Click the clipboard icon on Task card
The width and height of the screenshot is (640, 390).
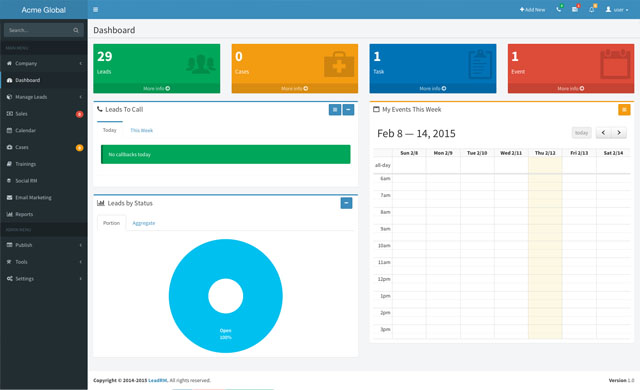coord(480,64)
